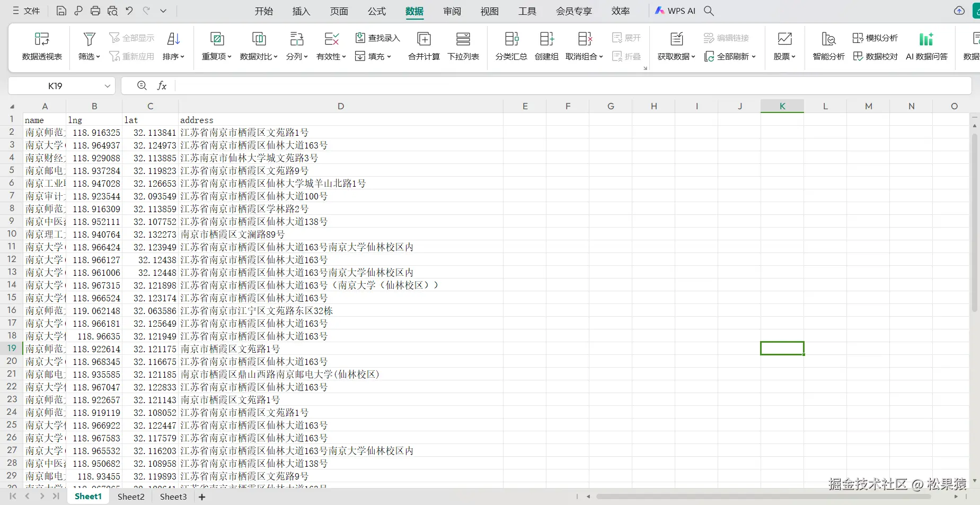Click the zoom magnifier in the formula bar
The height and width of the screenshot is (505, 980).
pos(142,85)
